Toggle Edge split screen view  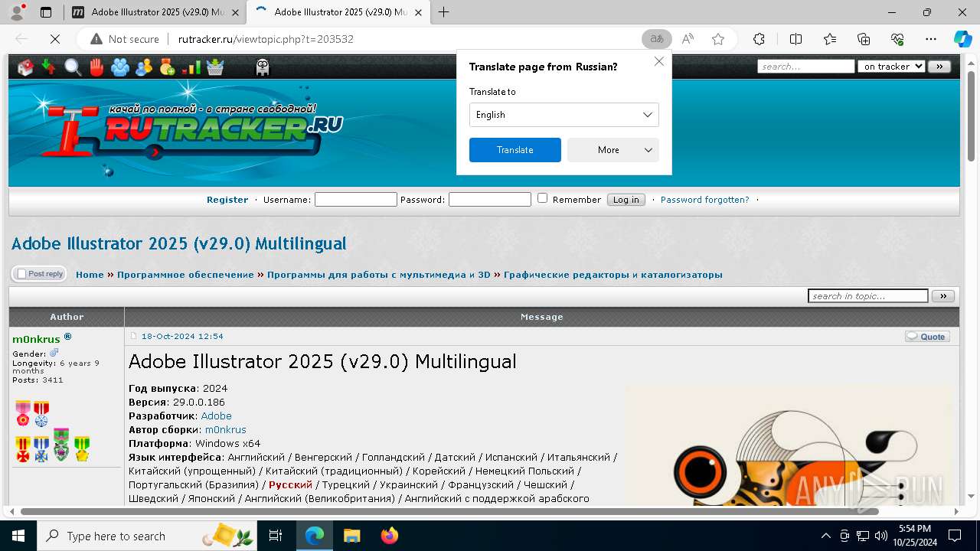795,39
